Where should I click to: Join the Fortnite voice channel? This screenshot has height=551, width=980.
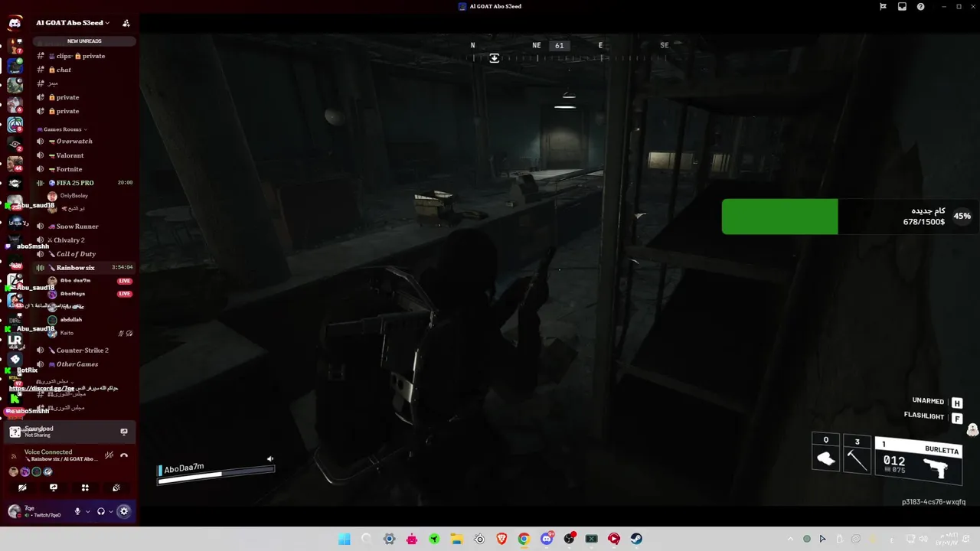(84, 169)
